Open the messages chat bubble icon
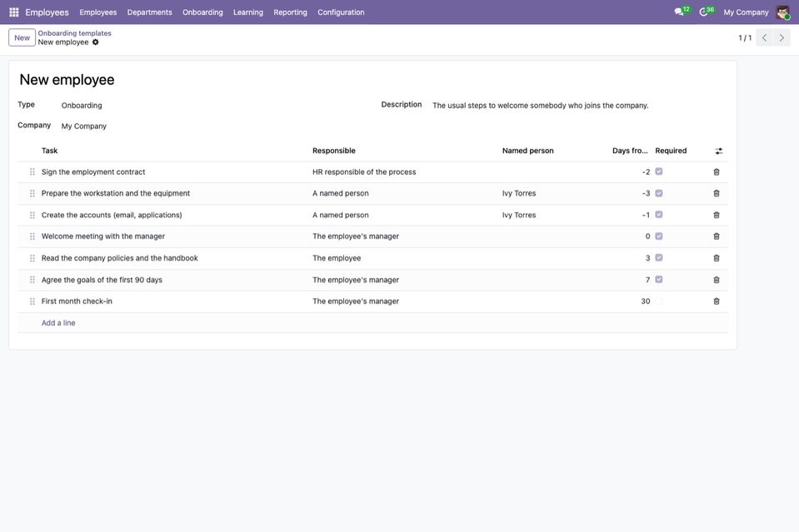Viewport: 799px width, 532px height. click(679, 12)
